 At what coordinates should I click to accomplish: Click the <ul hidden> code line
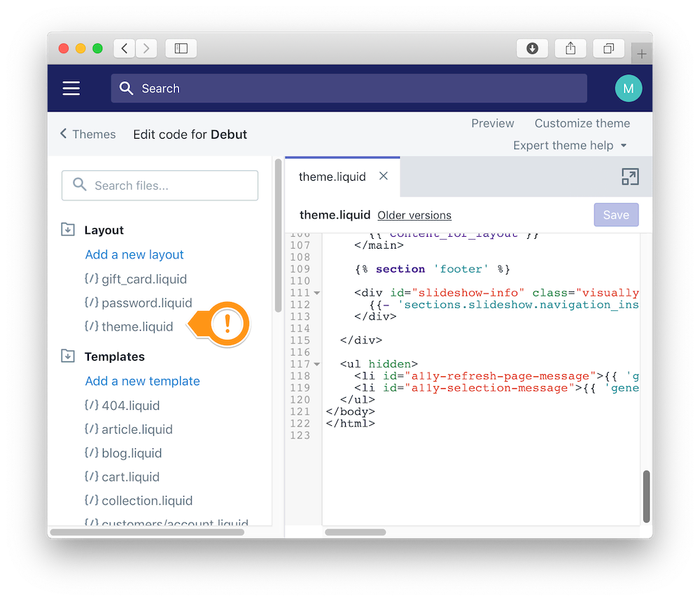click(379, 364)
